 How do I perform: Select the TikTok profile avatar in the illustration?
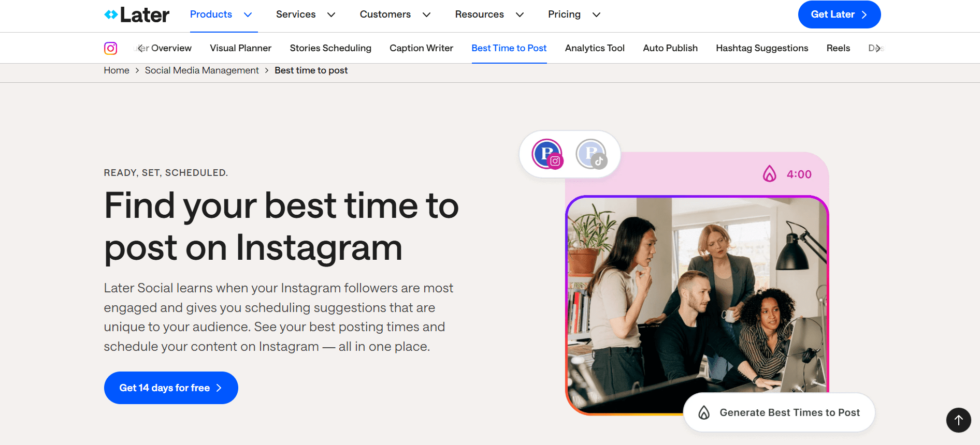tap(591, 154)
